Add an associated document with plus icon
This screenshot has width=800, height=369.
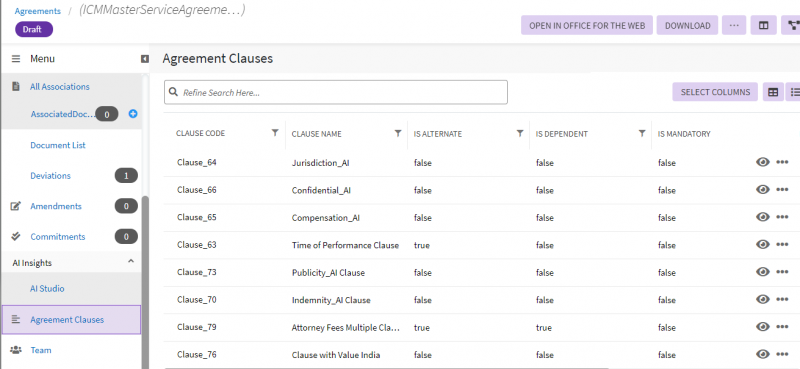point(133,114)
